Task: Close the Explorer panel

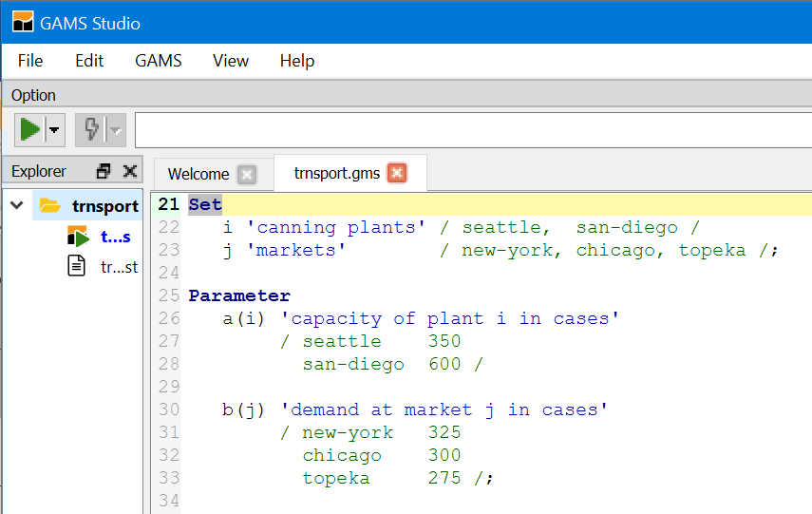Action: pos(130,172)
